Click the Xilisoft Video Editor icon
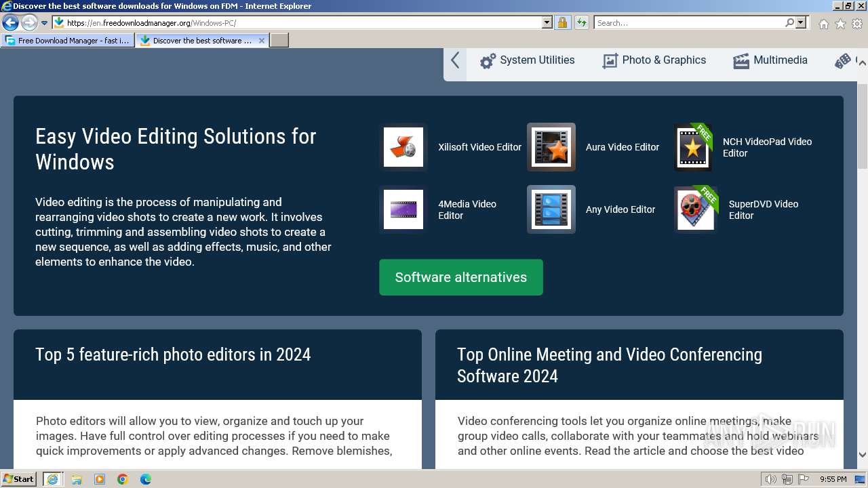The image size is (868, 488). (403, 147)
